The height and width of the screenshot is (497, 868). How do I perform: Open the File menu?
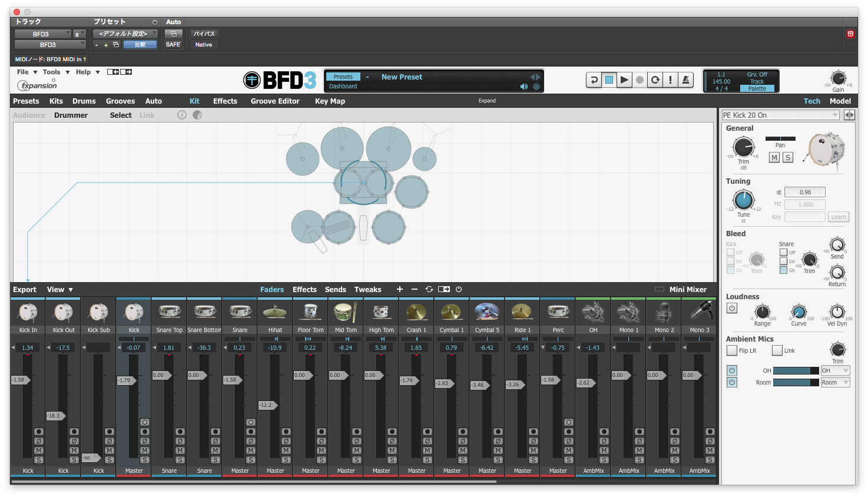(x=27, y=72)
